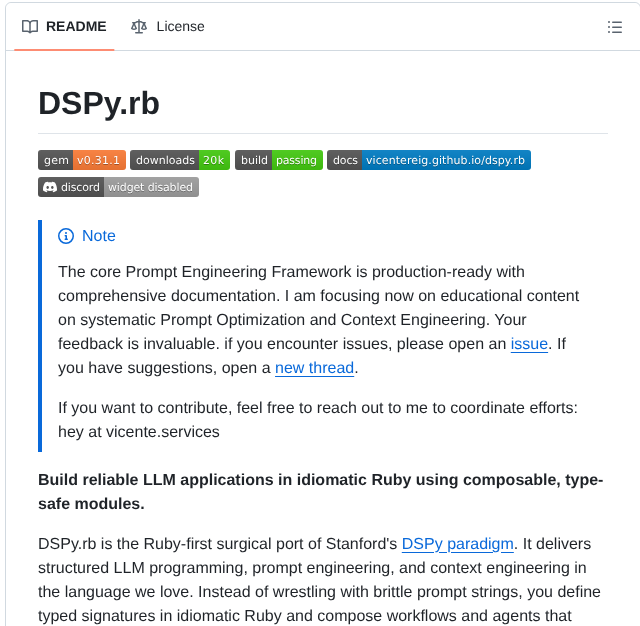Image resolution: width=640 pixels, height=626 pixels.
Task: Click the bold 'Build reliable LLM applications' sentence
Action: [320, 492]
